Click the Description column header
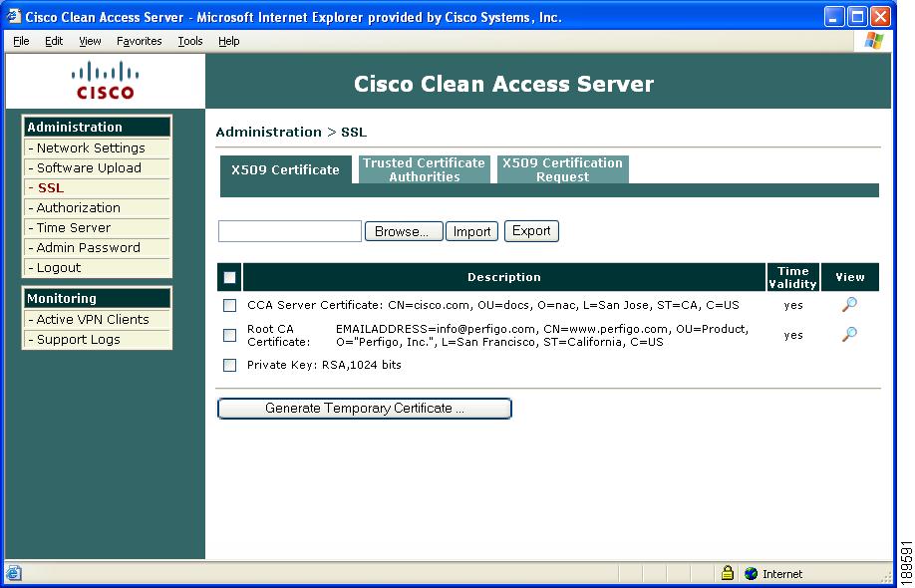This screenshot has height=588, width=915. (504, 277)
